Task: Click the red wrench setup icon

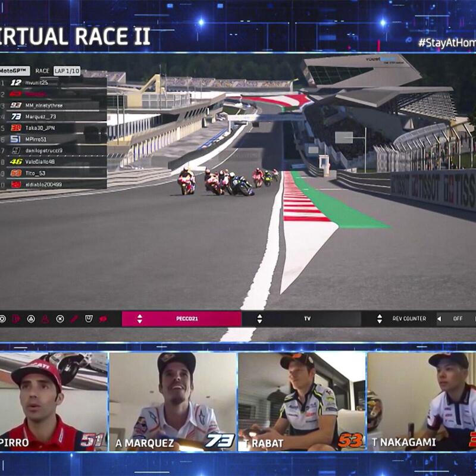Action: 74,319
